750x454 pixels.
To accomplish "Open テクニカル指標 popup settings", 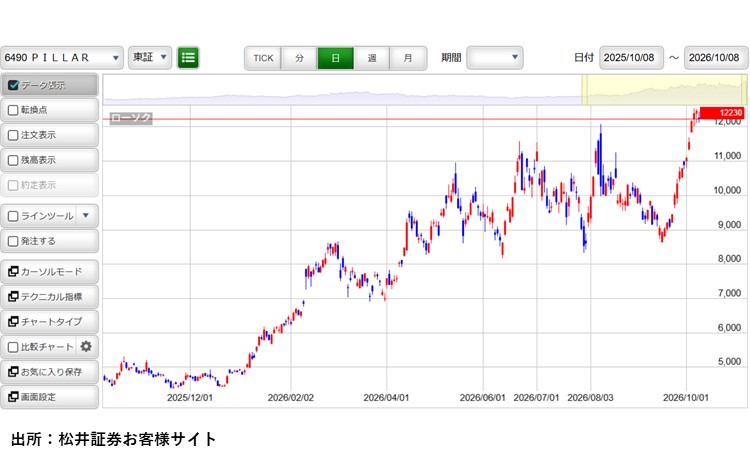I will [x=50, y=297].
